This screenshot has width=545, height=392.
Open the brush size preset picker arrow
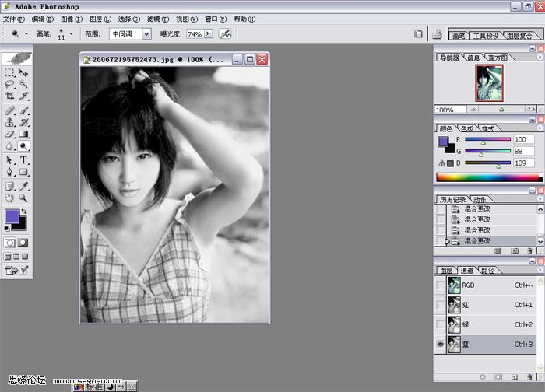click(72, 34)
